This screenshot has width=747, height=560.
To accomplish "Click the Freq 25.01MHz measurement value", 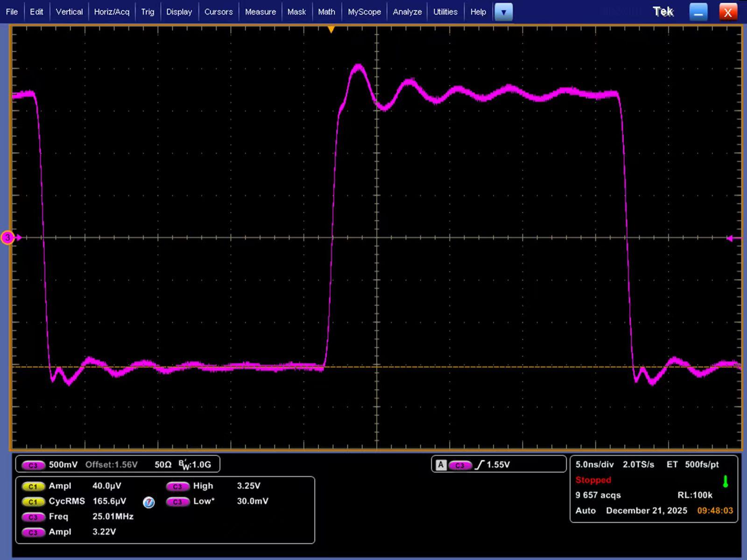I will point(113,517).
